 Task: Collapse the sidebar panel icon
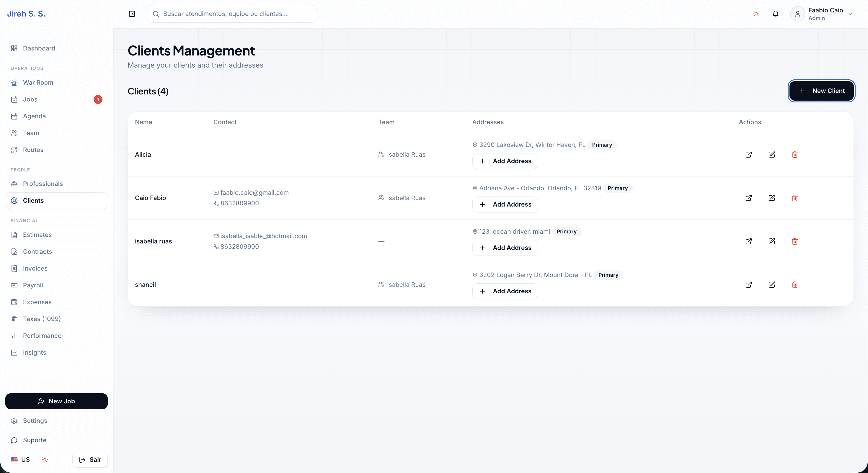[x=132, y=14]
